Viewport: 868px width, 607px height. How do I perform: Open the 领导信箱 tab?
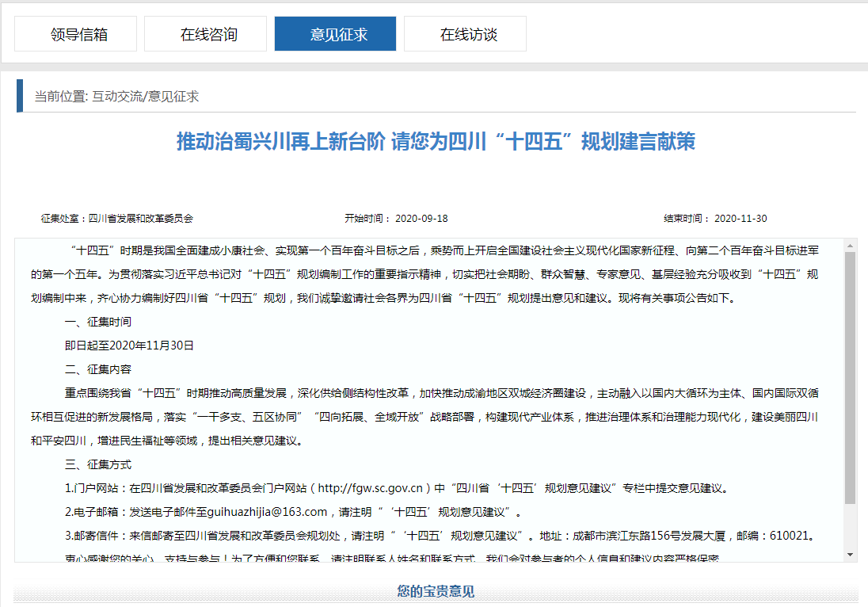[76, 34]
